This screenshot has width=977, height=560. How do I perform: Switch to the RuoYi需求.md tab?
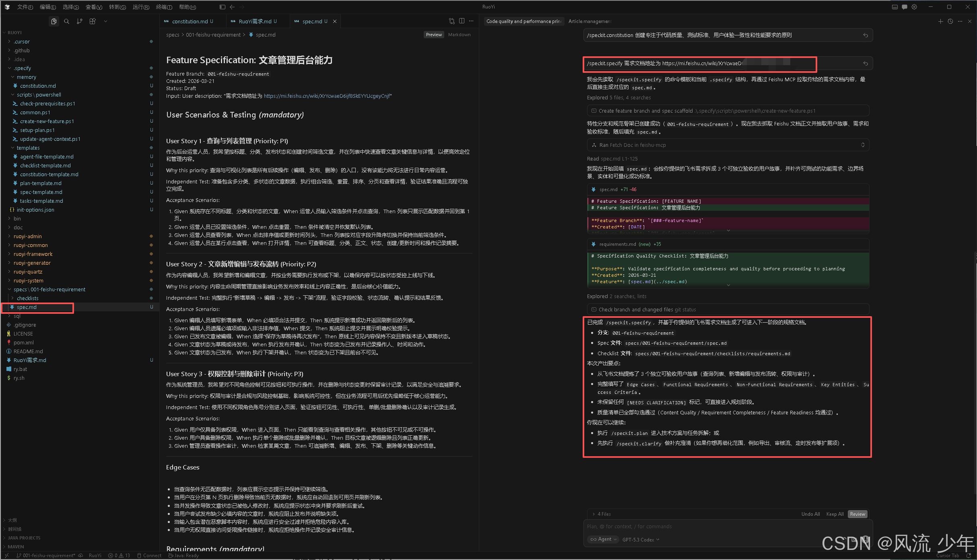(x=255, y=21)
